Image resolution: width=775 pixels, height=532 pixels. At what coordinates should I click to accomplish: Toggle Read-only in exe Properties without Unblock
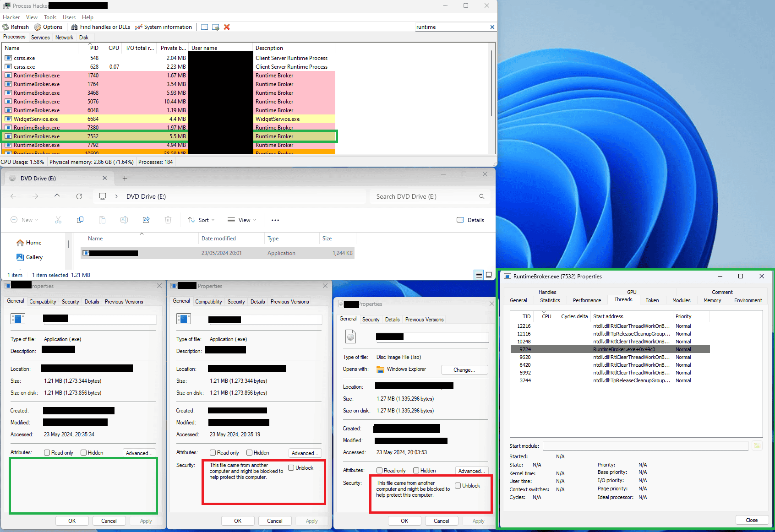click(x=47, y=453)
